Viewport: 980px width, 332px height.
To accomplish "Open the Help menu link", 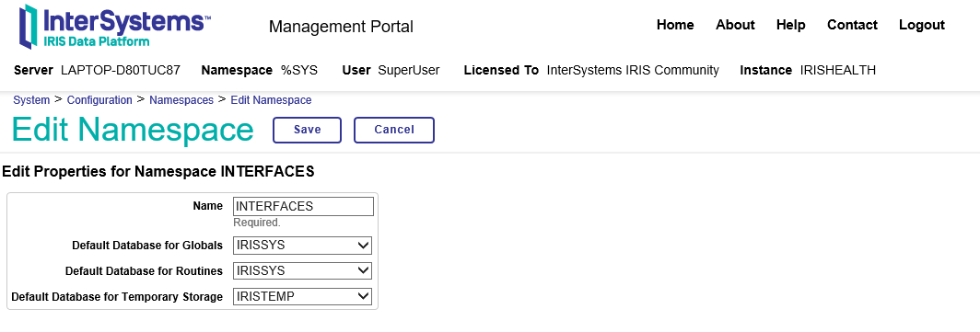I will 790,25.
